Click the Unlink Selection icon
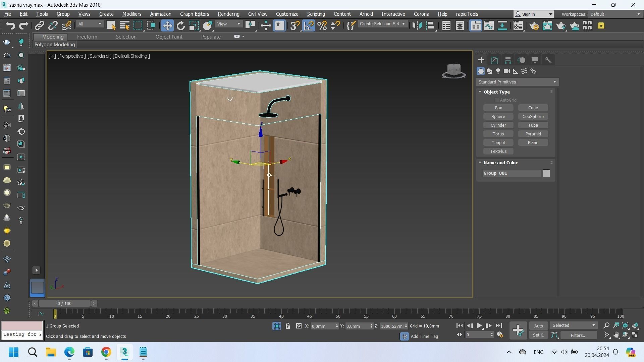The height and width of the screenshot is (362, 644). coord(53,26)
